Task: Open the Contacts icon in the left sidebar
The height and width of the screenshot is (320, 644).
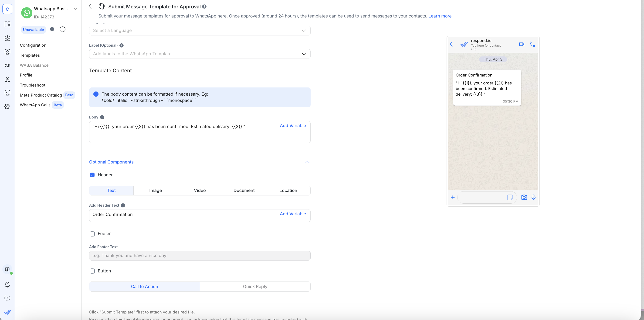Action: coord(7,52)
